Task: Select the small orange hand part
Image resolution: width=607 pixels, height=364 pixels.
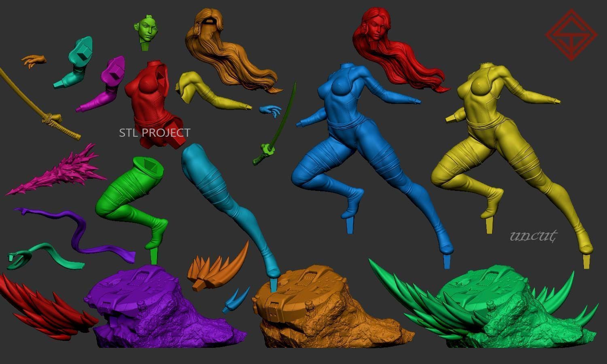Action: [x=33, y=60]
